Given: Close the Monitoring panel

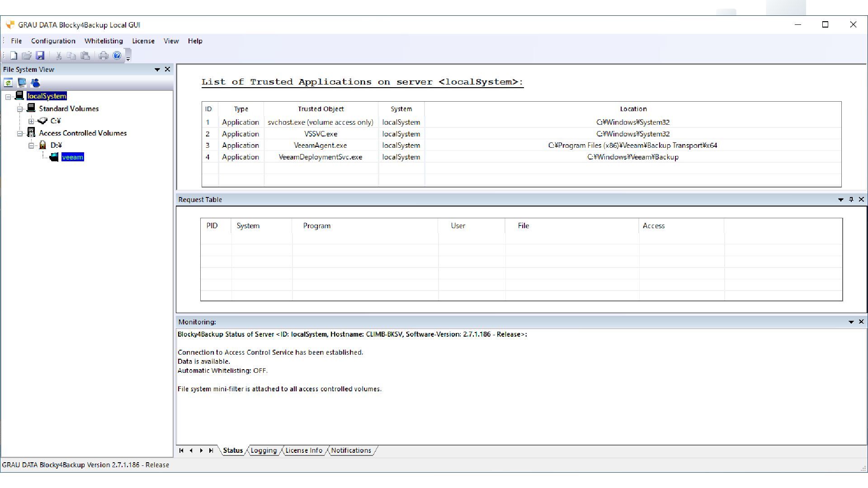Looking at the screenshot, I should (x=861, y=322).
